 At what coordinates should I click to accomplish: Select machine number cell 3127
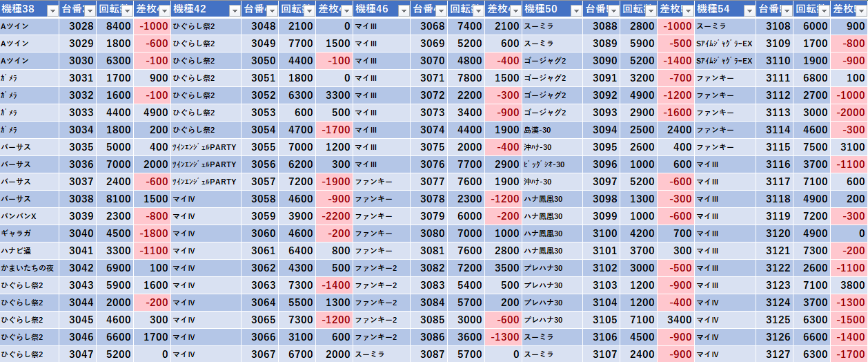(774, 354)
